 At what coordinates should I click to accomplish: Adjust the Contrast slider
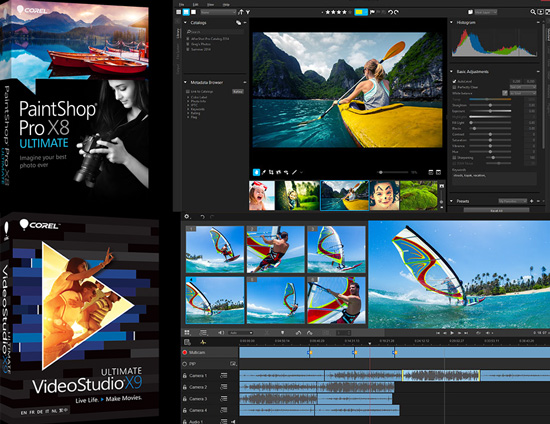coord(490,134)
